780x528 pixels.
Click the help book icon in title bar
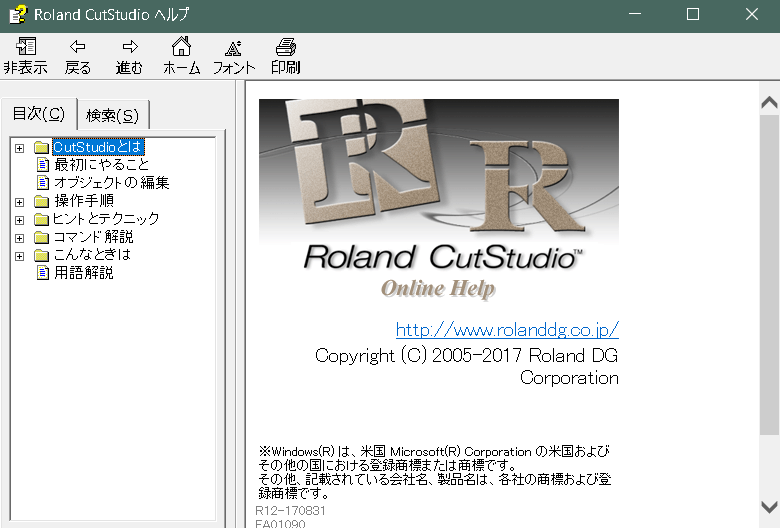tap(18, 14)
